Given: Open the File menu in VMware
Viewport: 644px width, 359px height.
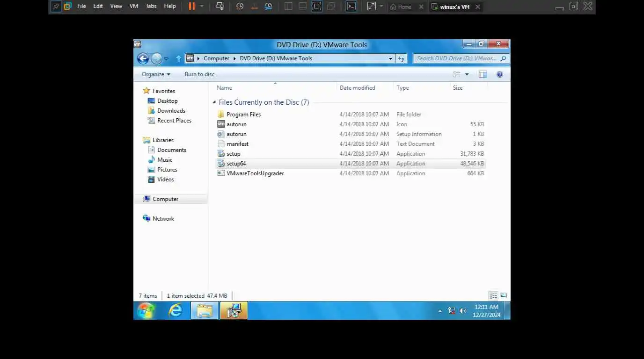Looking at the screenshot, I should click(x=81, y=6).
